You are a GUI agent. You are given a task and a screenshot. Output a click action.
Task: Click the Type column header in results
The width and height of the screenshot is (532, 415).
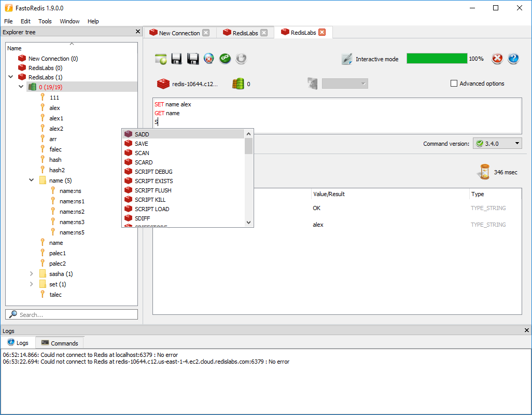tap(495, 194)
